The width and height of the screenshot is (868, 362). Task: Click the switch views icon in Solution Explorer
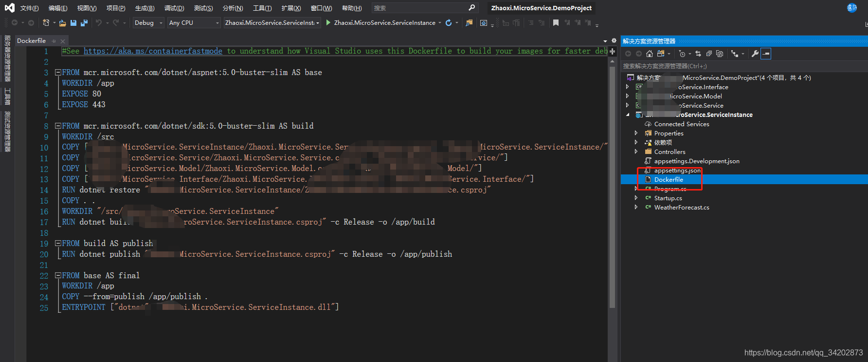tap(661, 54)
